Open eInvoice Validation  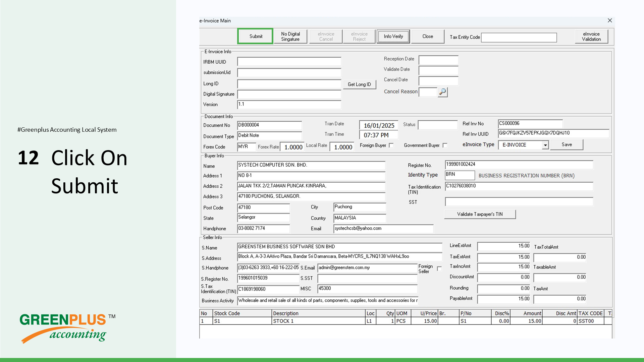(591, 37)
